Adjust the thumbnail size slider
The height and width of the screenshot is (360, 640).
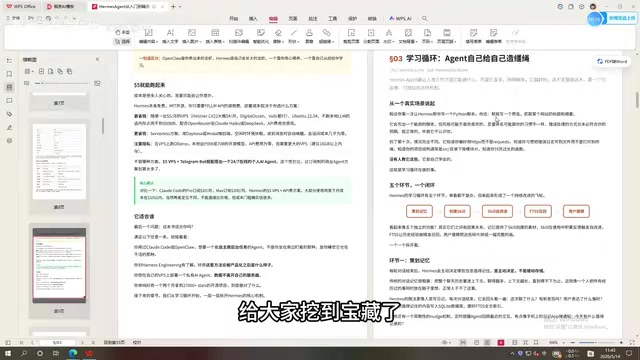coord(62,83)
